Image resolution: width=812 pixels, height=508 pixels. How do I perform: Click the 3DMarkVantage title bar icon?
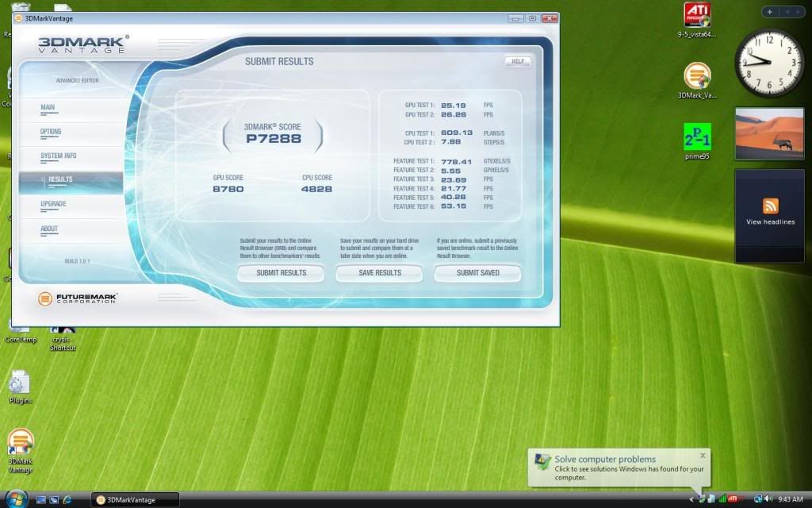click(x=18, y=19)
